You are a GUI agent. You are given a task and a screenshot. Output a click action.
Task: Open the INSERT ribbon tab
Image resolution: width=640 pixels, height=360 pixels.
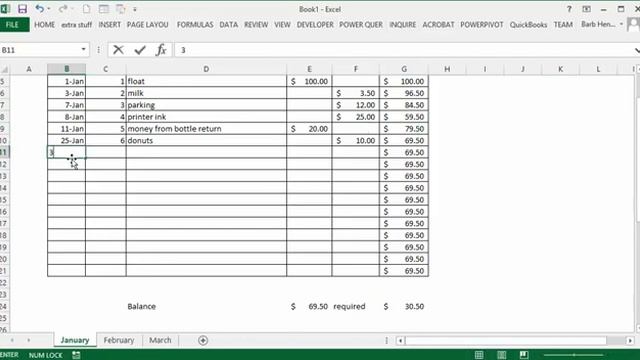point(109,25)
